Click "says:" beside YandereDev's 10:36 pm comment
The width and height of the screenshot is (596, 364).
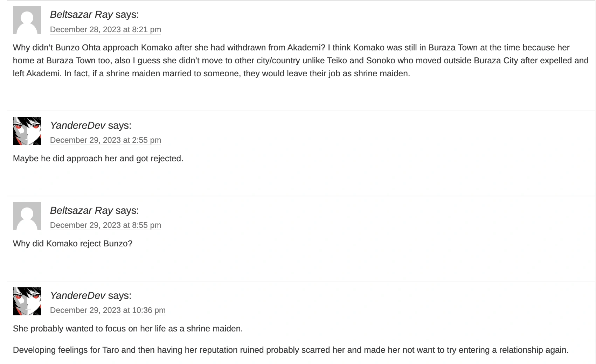click(120, 296)
